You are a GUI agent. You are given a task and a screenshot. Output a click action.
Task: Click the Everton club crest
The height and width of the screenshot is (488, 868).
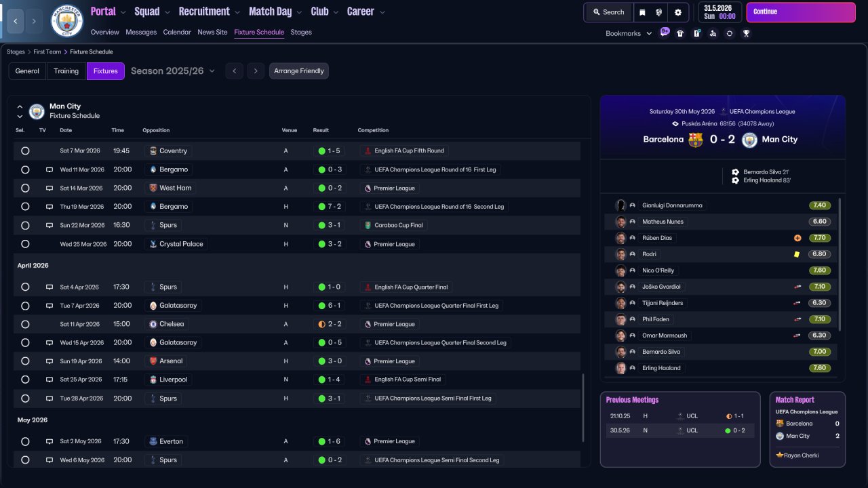click(153, 441)
